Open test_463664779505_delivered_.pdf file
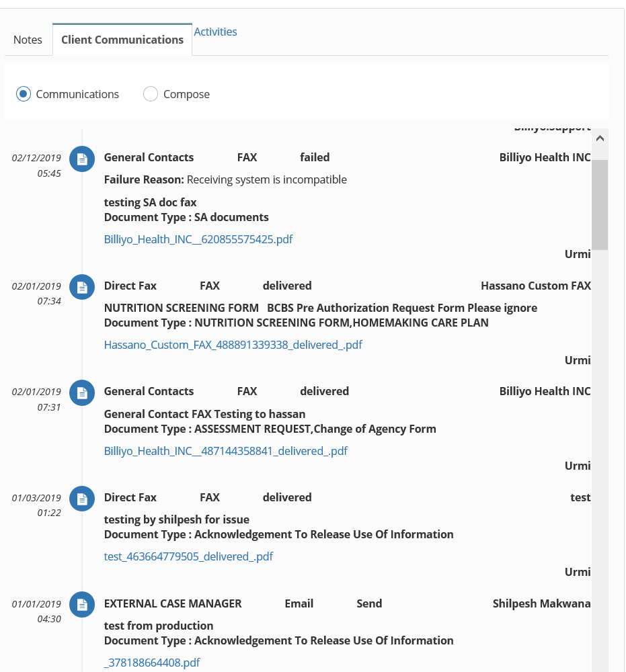 (x=188, y=556)
